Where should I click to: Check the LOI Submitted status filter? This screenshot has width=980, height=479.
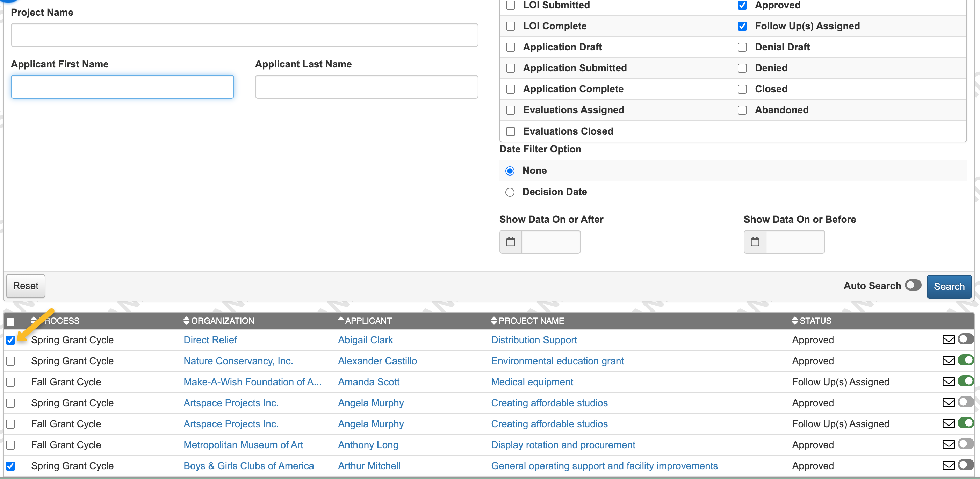click(510, 5)
